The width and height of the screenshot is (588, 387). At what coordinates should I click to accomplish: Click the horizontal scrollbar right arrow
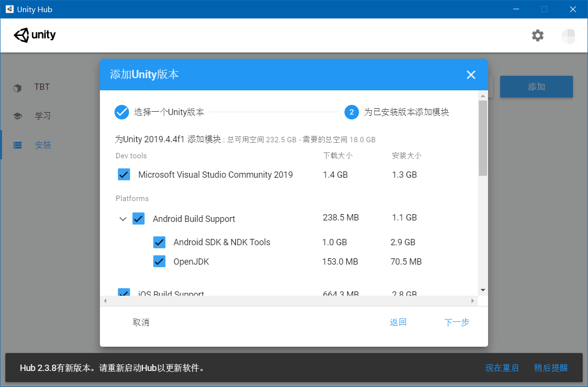[x=473, y=301]
